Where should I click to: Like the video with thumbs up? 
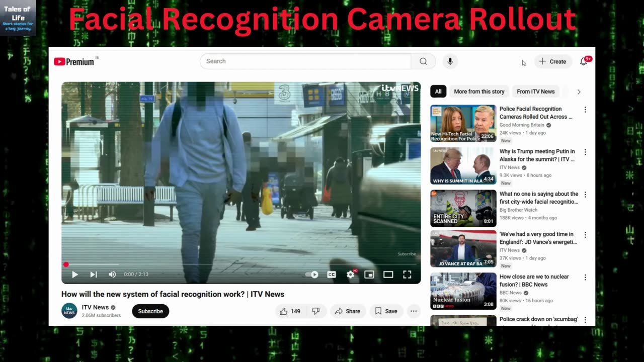click(x=290, y=311)
